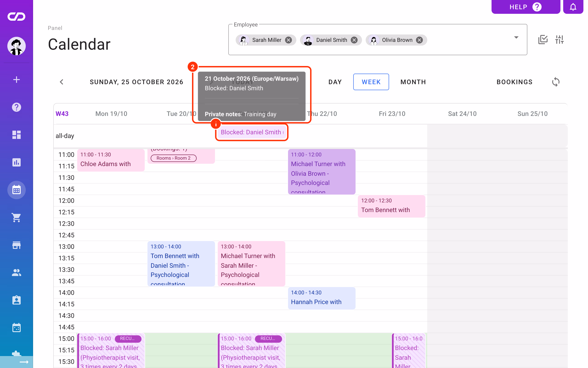Open the schedule calendar sidebar icon near the bottom
Screen dimensions: 588x368
coord(17,328)
